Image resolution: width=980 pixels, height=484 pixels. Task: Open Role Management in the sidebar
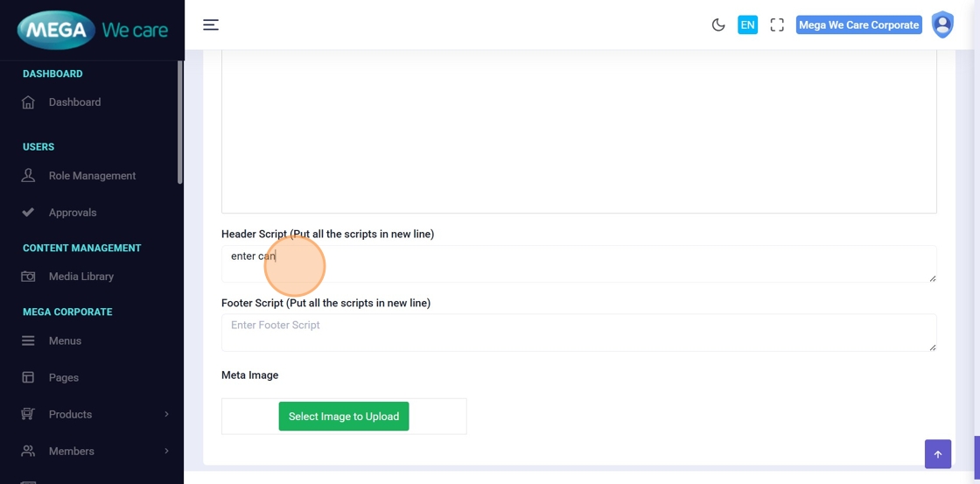click(92, 176)
